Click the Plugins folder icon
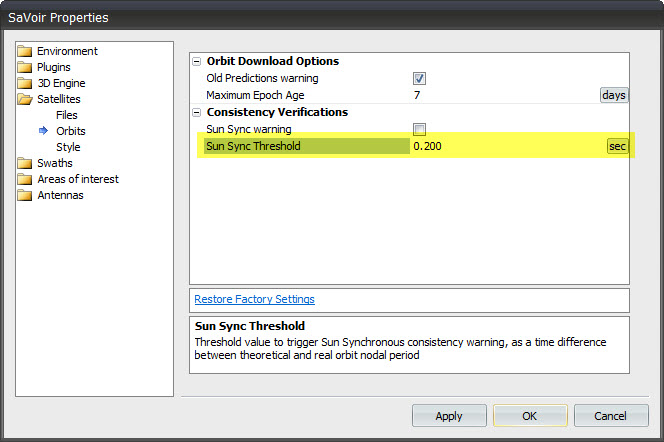664x442 pixels. click(26, 68)
